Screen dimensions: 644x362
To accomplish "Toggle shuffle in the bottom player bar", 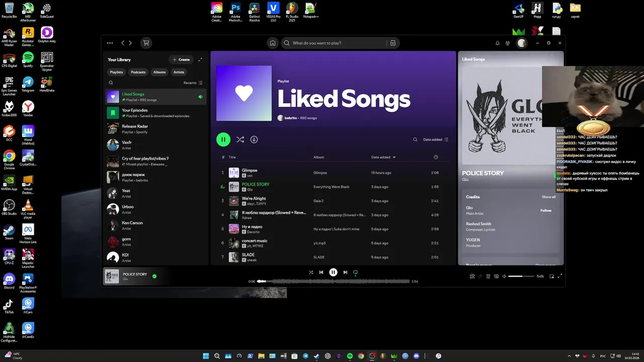I will point(311,272).
